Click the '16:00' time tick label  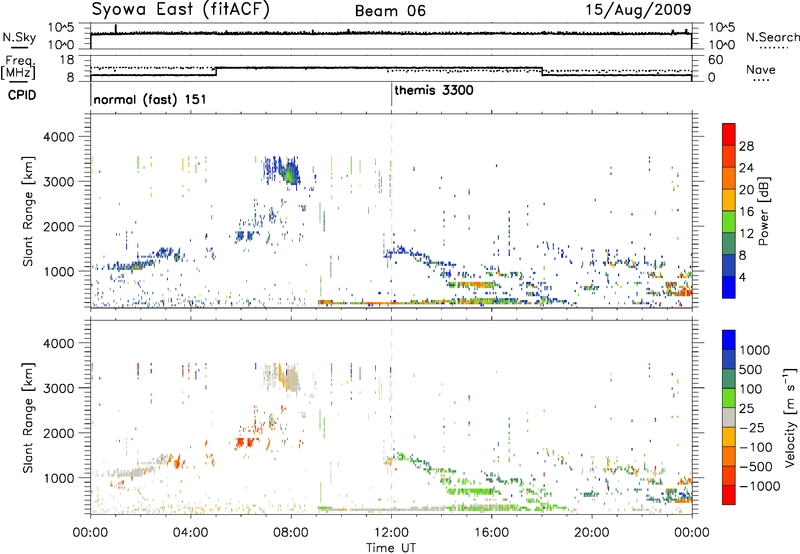(x=491, y=533)
